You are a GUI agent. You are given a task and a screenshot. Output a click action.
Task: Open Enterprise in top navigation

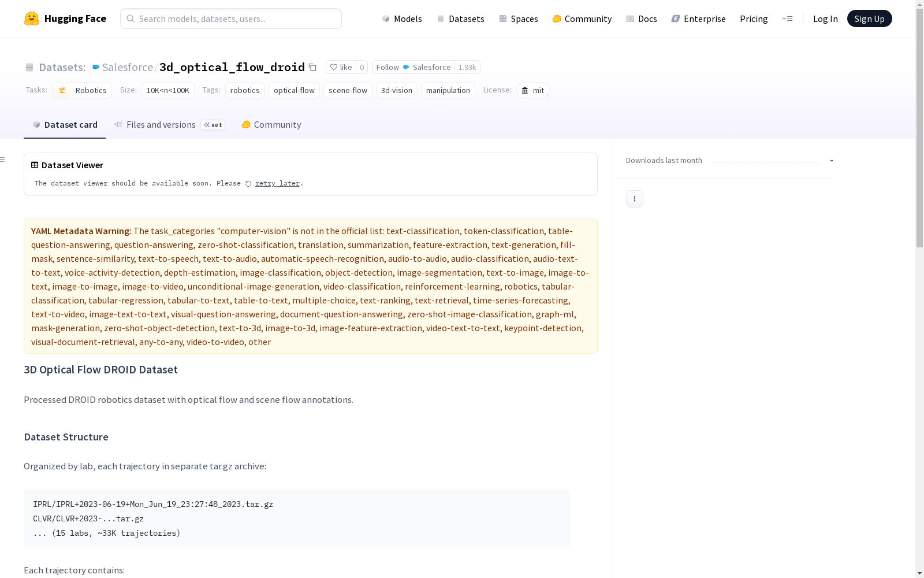coord(698,18)
